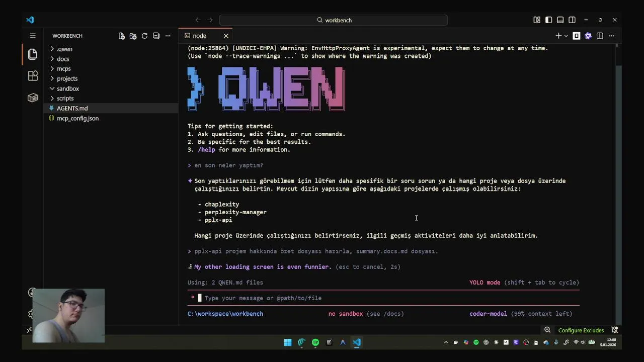Screen dimensions: 644x362
Task: Expand the mcps folder
Action: 63,69
